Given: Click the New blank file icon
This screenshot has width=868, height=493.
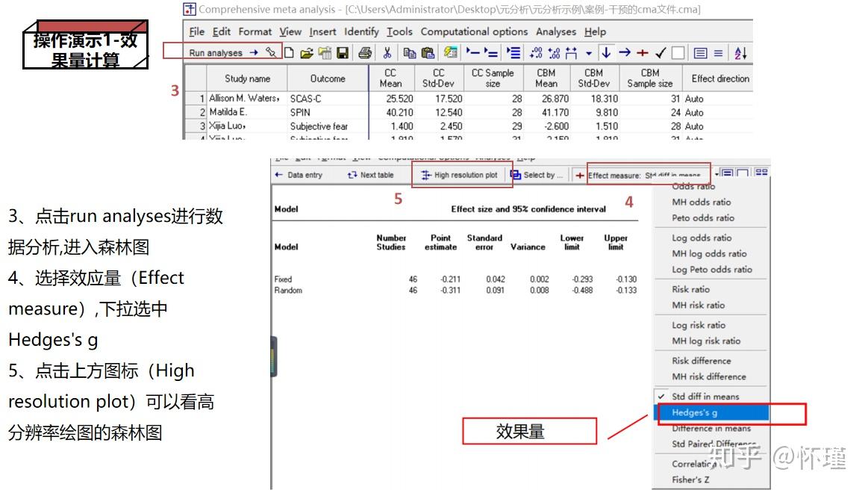Looking at the screenshot, I should click(x=289, y=52).
